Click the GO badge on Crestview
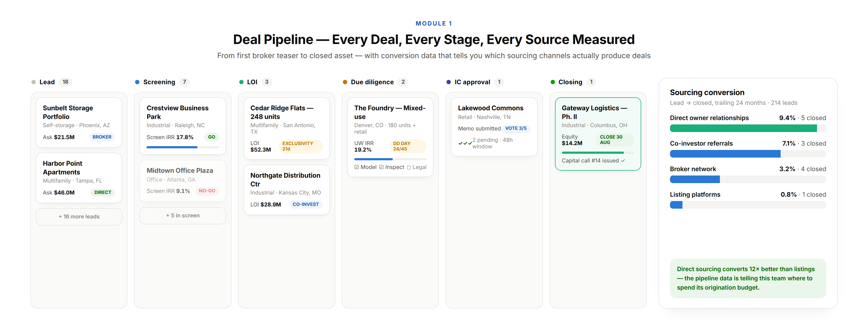Image resolution: width=868 pixels, height=326 pixels. pos(212,137)
